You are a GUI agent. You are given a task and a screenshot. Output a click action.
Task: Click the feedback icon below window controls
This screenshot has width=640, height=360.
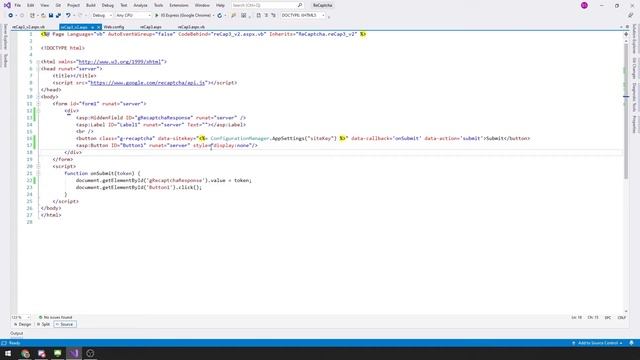click(x=631, y=16)
